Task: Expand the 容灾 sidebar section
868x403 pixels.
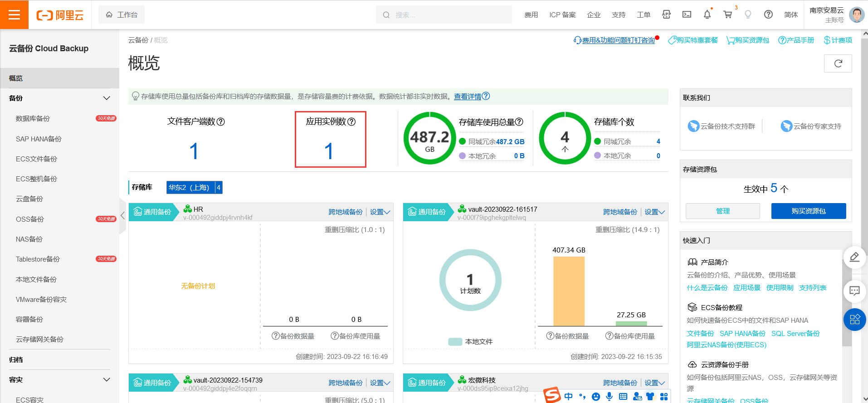Action: coord(107,379)
